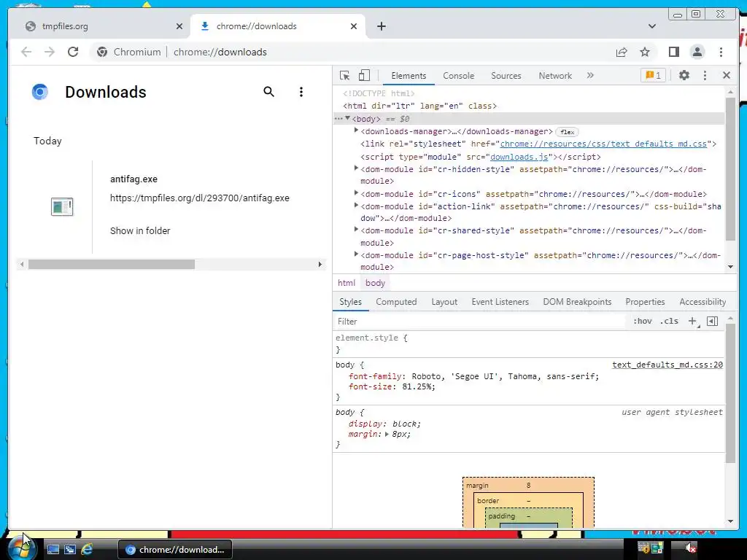Click the downloads horizontal scrollbar thumb
The width and height of the screenshot is (747, 560).
[x=111, y=264]
